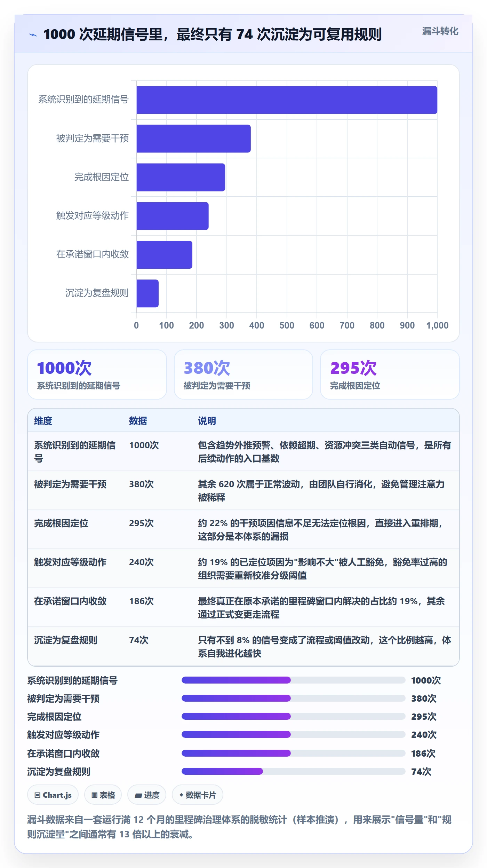
Task: Click the 表格 chip
Action: 103,795
